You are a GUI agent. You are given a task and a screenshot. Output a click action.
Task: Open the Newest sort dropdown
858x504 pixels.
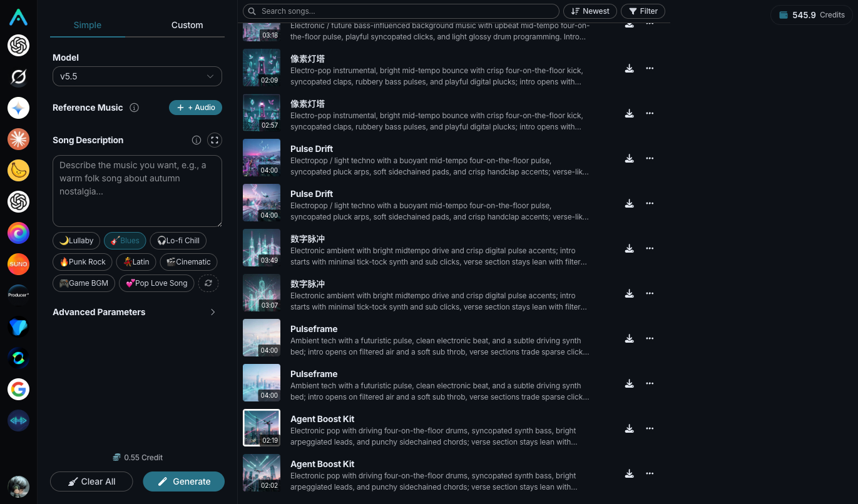tap(591, 11)
